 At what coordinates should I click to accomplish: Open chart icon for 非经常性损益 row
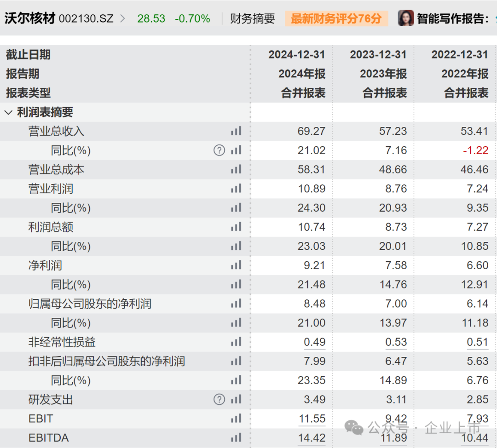(236, 342)
